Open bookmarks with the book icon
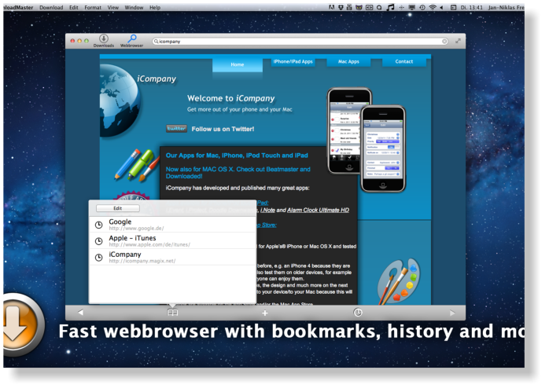The width and height of the screenshot is (549, 392). click(172, 313)
